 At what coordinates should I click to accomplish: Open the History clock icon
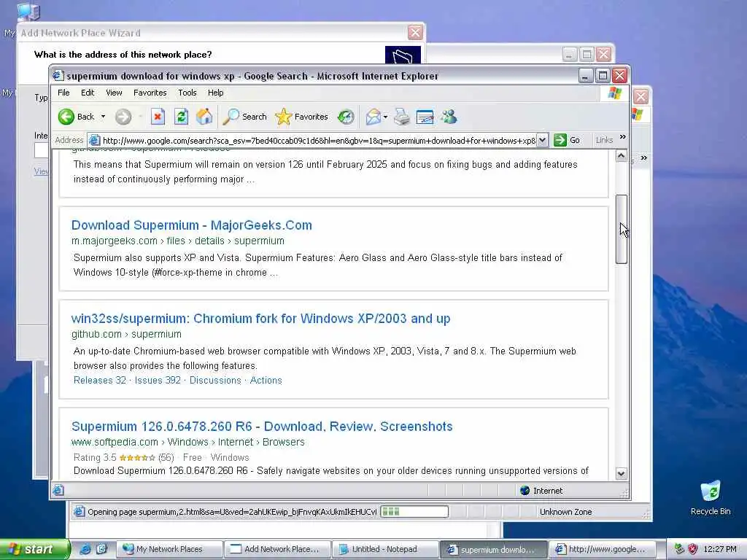pyautogui.click(x=346, y=117)
